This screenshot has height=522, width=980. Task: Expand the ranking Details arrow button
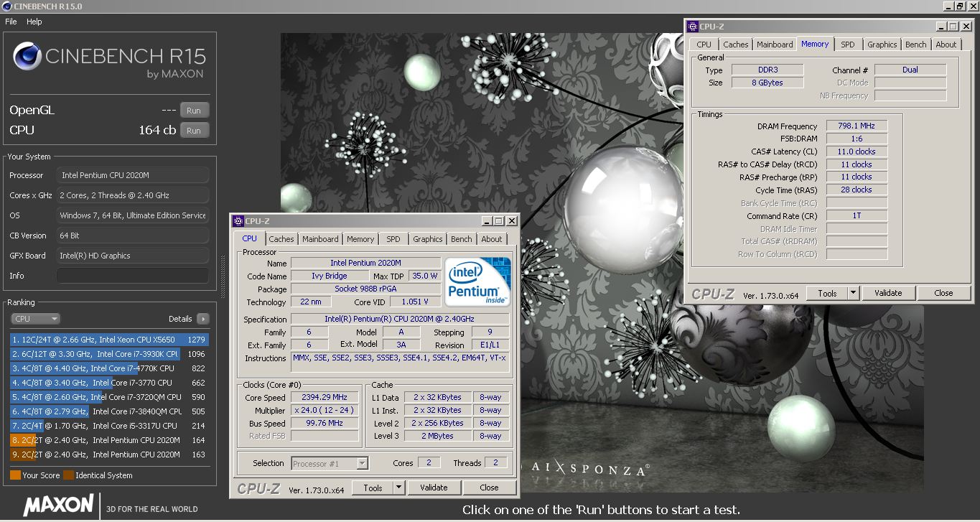point(202,319)
